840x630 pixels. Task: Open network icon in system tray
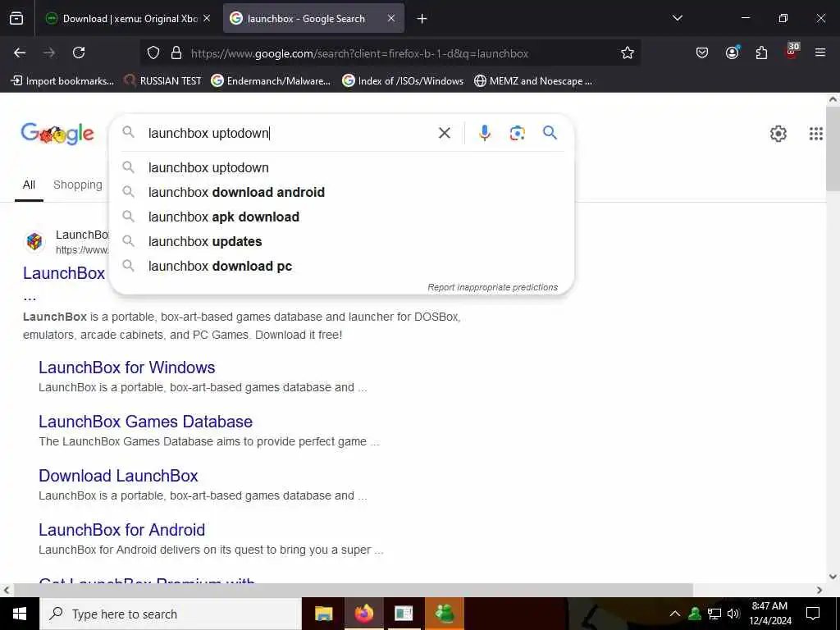[714, 614]
